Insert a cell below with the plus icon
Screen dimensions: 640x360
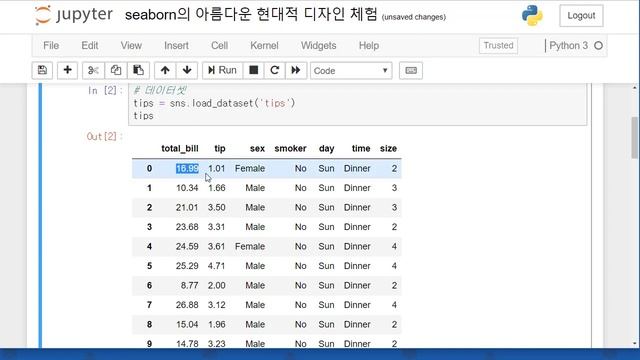pyautogui.click(x=67, y=70)
